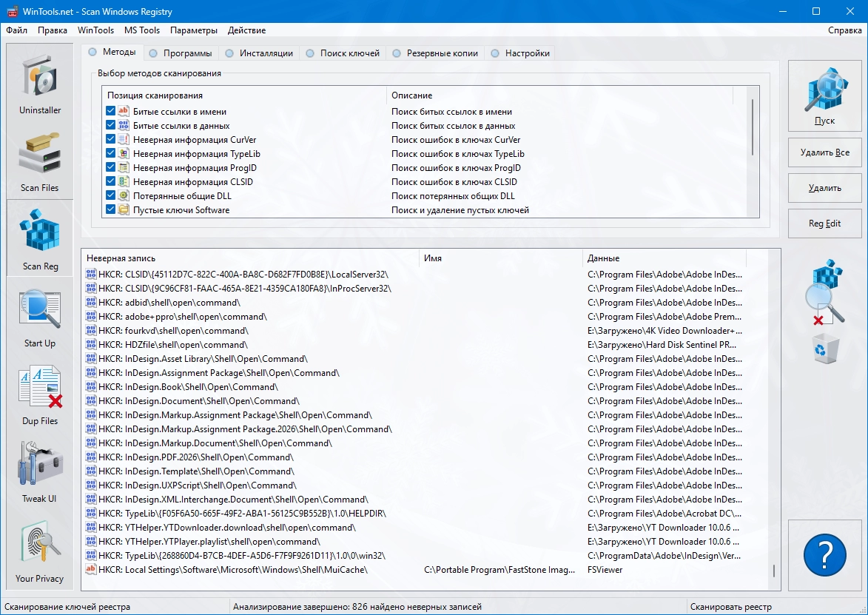868x615 pixels.
Task: Toggle Потерянные общие DLL checkbox
Action: coord(110,195)
